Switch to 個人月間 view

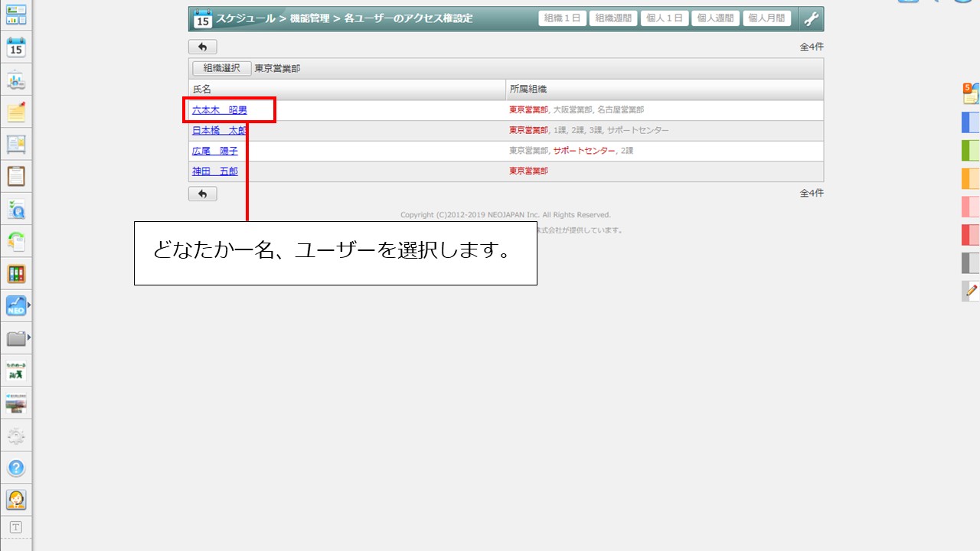766,18
